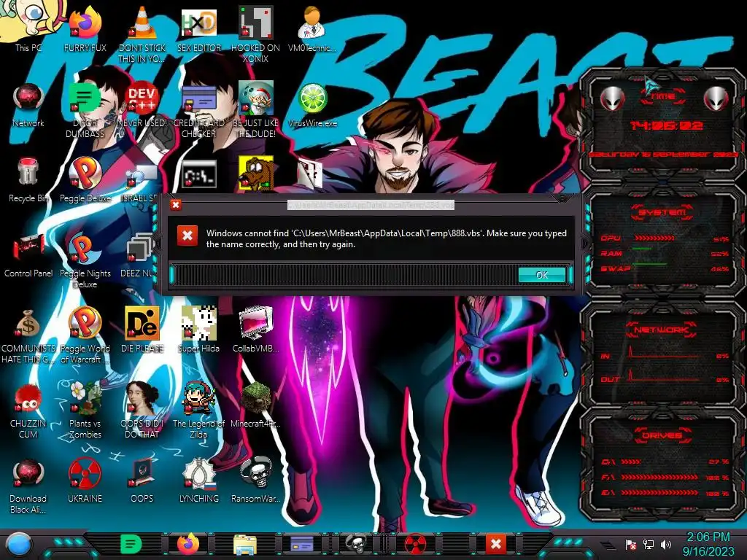Click the Drives gadget listing C, F and E
Viewport: 747px width, 560px height.
pyautogui.click(x=662, y=464)
